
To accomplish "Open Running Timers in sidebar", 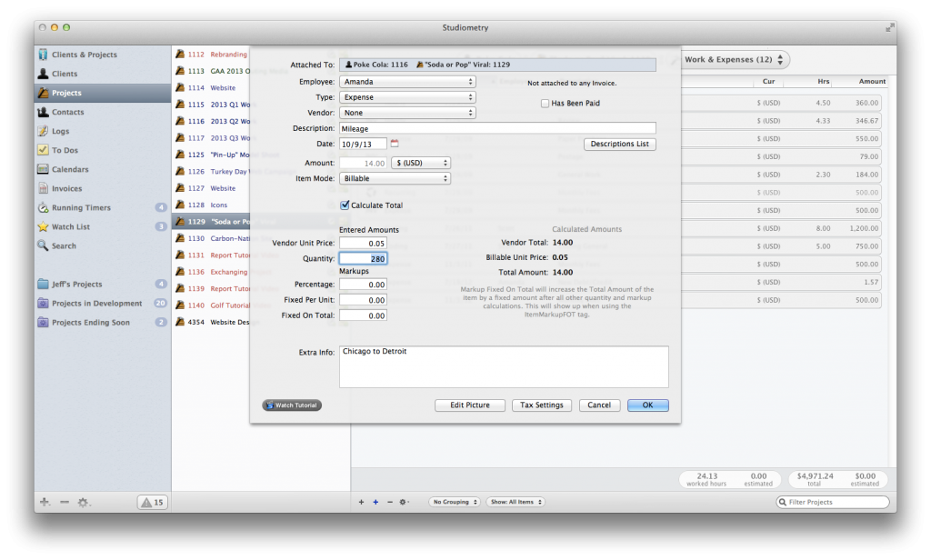I will [x=102, y=207].
